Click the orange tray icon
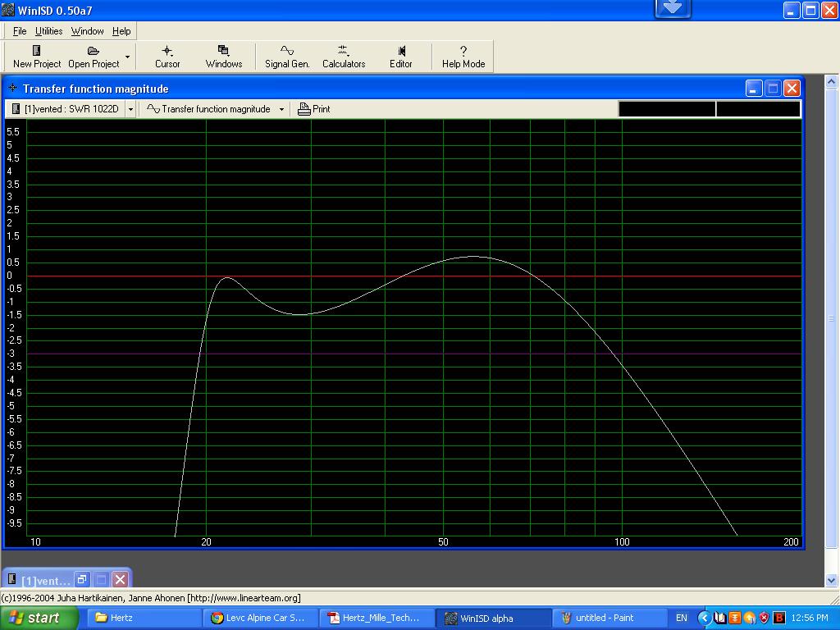 click(735, 619)
